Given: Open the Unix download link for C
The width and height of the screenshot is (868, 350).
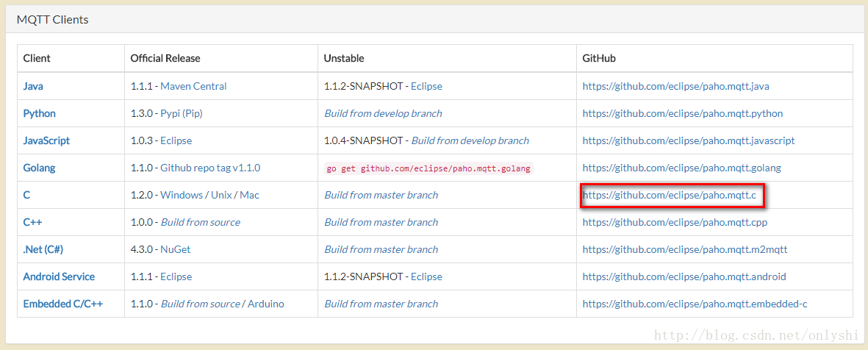Looking at the screenshot, I should 221,195.
